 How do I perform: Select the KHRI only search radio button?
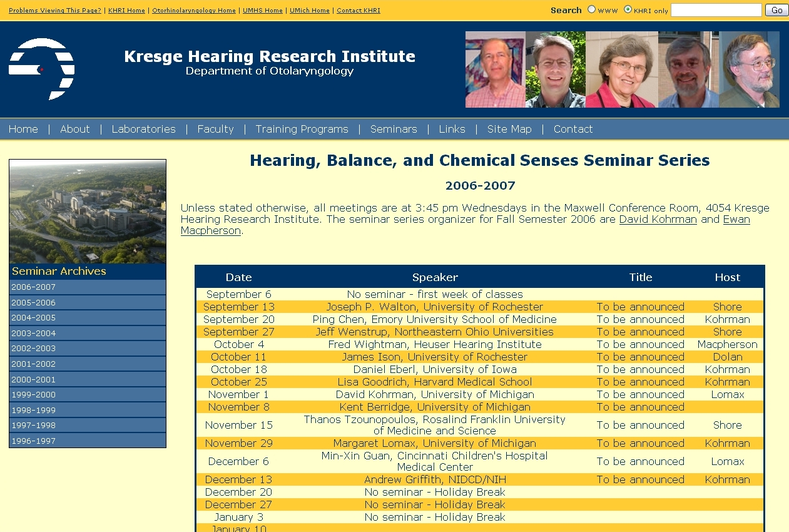628,9
